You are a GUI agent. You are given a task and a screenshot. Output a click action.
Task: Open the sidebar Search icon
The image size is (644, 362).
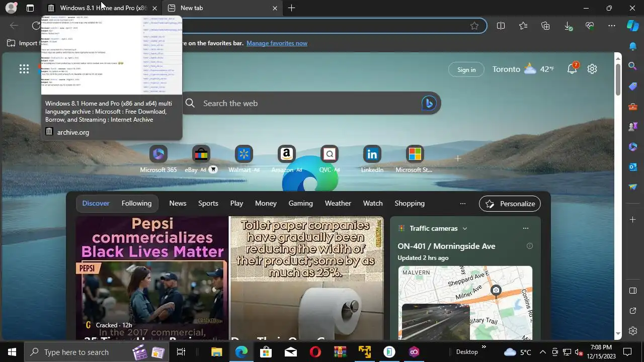coord(633,66)
